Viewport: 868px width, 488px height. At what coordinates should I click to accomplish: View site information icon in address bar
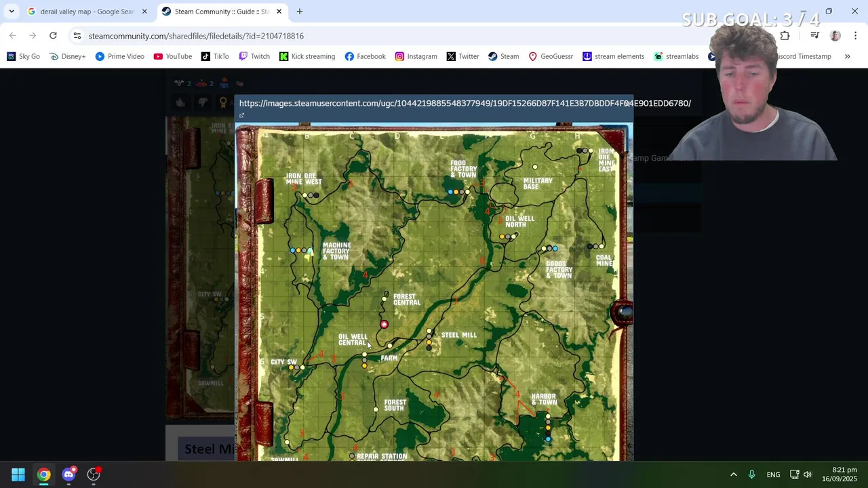pos(77,36)
